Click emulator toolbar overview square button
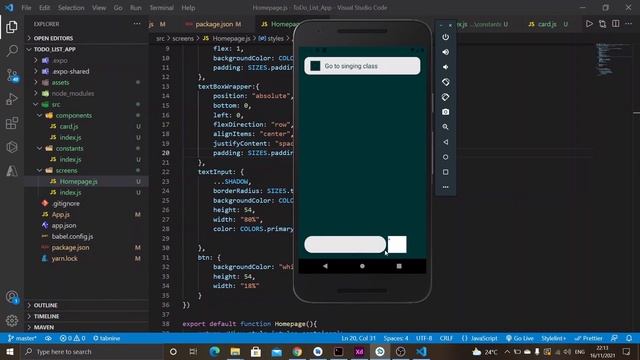This screenshot has height=360, width=640. pos(446,172)
